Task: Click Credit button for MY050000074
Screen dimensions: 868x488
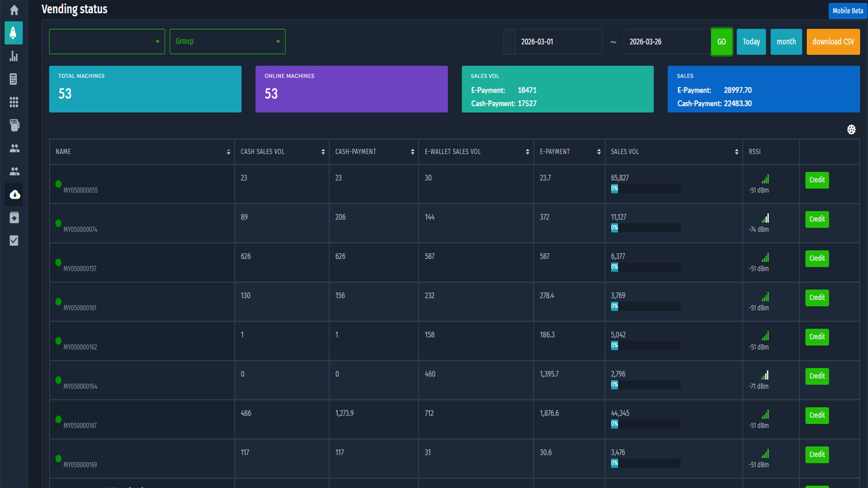Action: tap(817, 219)
